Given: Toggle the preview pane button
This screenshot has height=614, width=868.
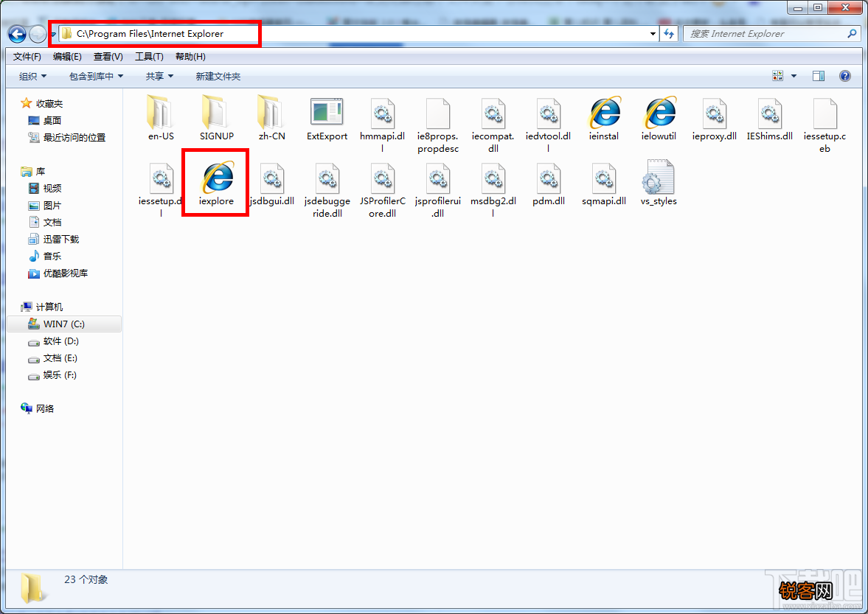Looking at the screenshot, I should 818,76.
